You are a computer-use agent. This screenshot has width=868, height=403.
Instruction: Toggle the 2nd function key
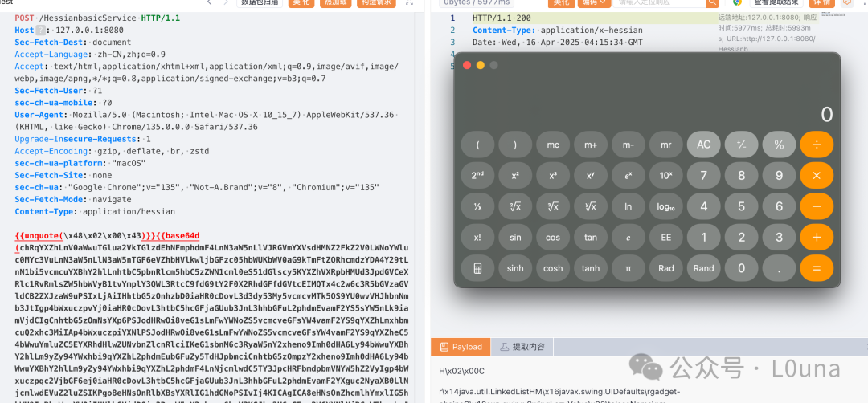[477, 175]
